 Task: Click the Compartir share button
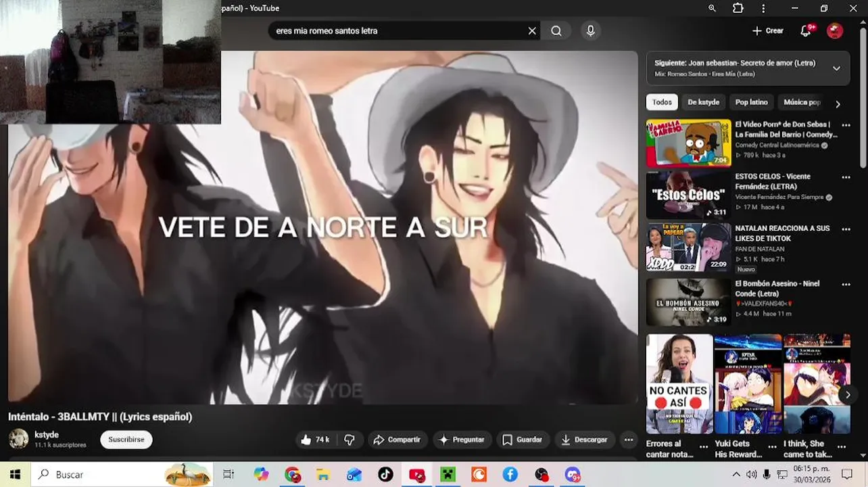coord(397,440)
